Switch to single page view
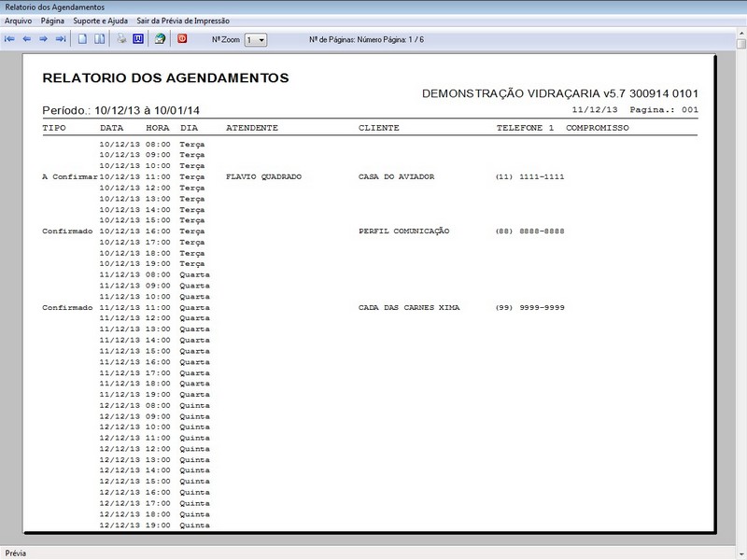 click(83, 39)
